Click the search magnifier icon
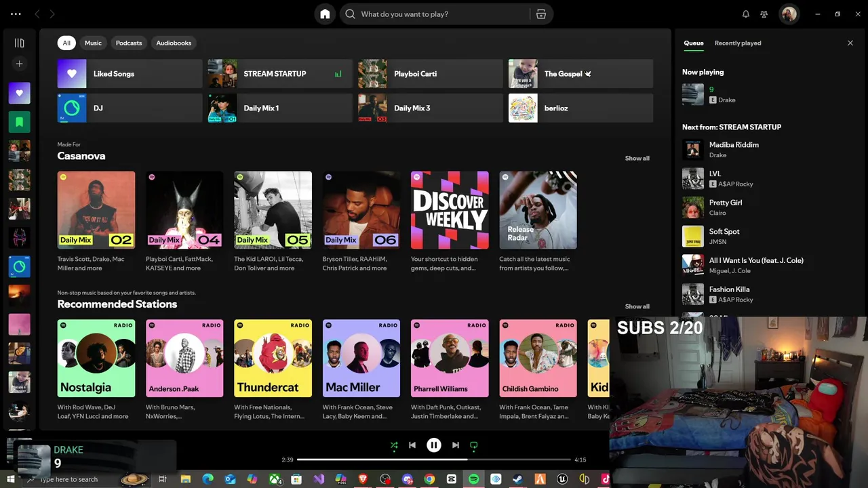This screenshot has height=488, width=868. (350, 14)
